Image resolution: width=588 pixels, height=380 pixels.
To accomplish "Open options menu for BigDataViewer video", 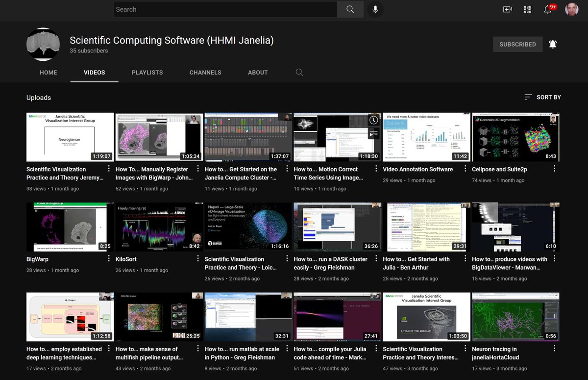I will pos(555,259).
